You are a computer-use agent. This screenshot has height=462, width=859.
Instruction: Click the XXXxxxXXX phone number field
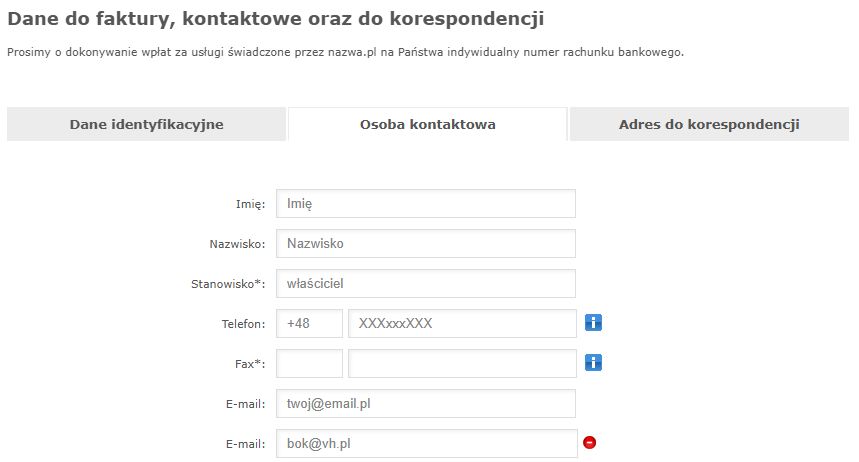tap(461, 323)
